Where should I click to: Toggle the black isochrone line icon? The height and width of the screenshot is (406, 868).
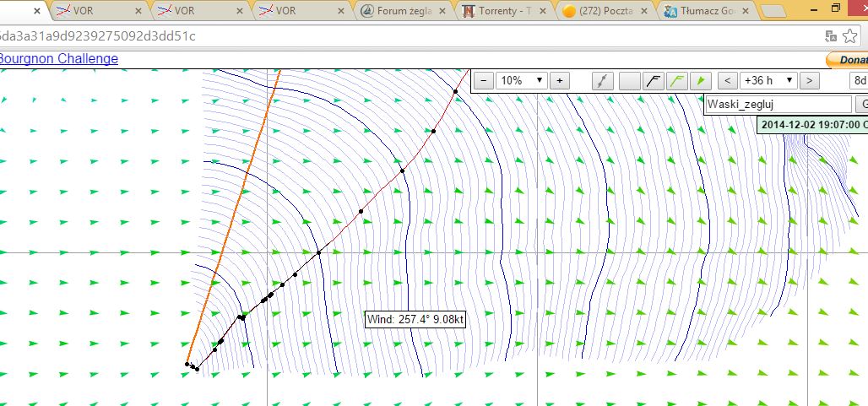(653, 81)
